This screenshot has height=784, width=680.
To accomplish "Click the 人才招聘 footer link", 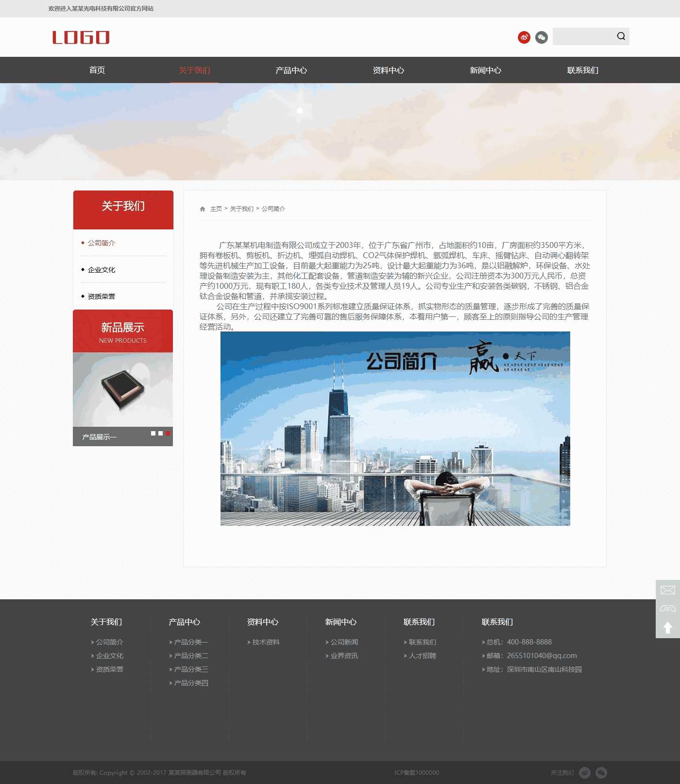I will [422, 656].
